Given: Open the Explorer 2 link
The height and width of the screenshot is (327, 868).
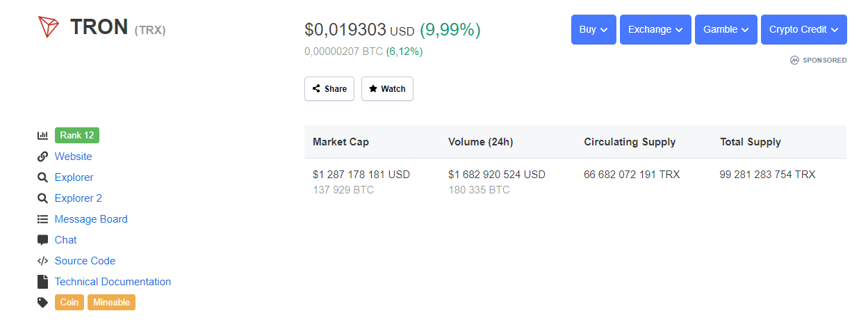Looking at the screenshot, I should click(79, 198).
